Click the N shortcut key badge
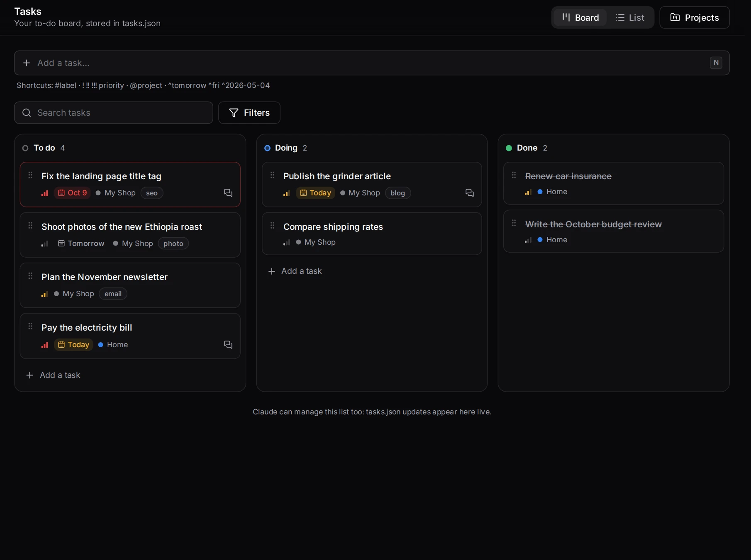The image size is (751, 560). pyautogui.click(x=716, y=63)
